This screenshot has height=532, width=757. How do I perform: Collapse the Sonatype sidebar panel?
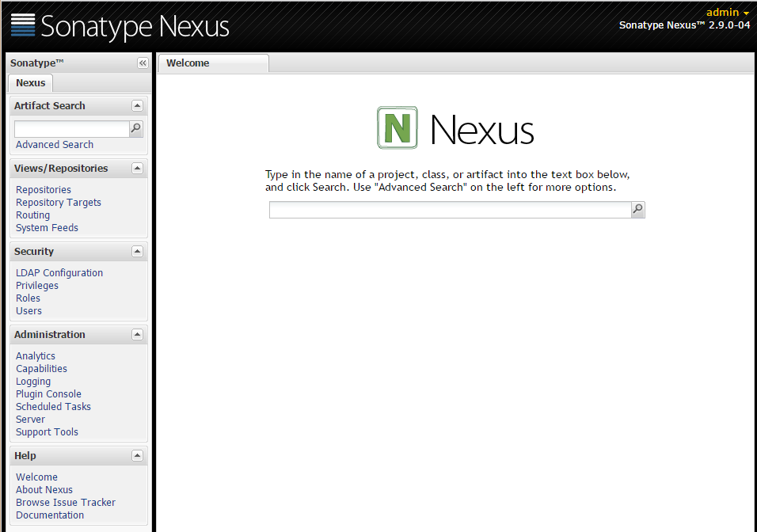click(x=143, y=63)
